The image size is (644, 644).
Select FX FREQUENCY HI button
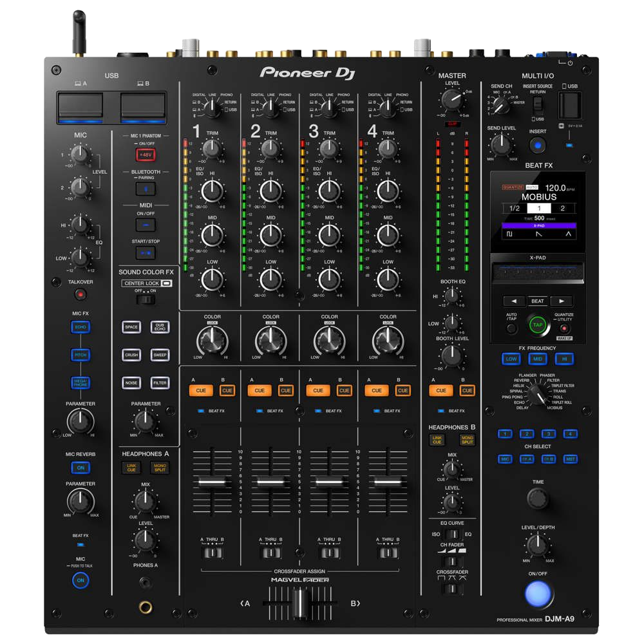coord(564,359)
